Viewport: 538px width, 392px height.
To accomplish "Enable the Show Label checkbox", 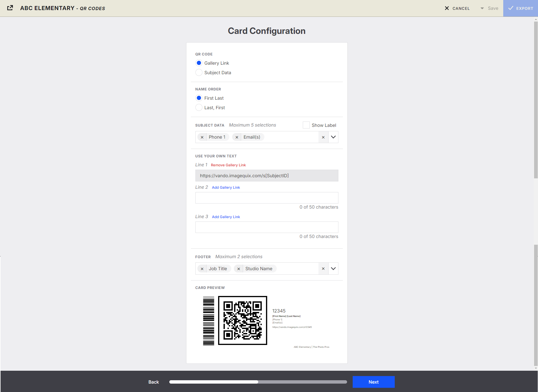I will pyautogui.click(x=306, y=125).
